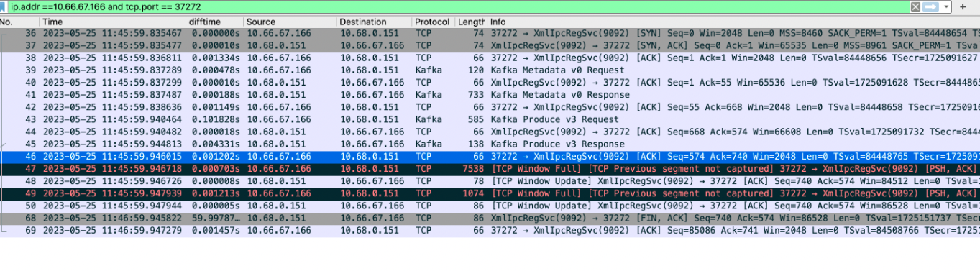Select packet 37 SYN, ACK row
The width and height of the screenshot is (980, 271).
click(x=490, y=46)
